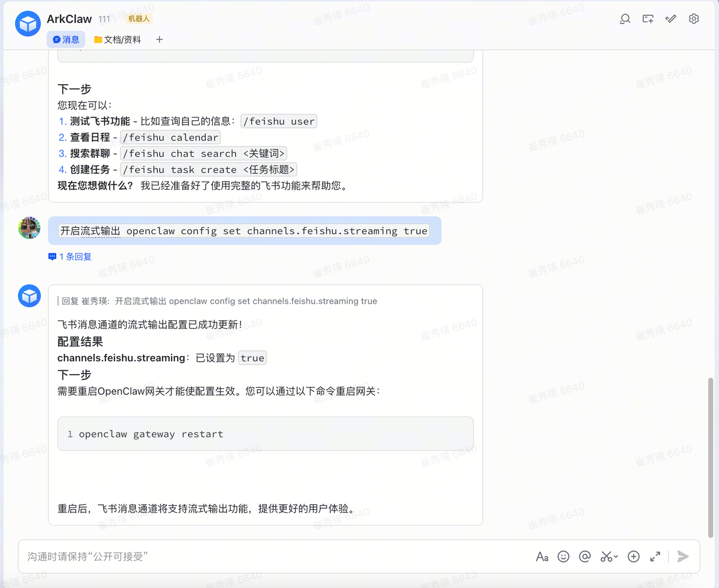The height and width of the screenshot is (588, 719).
Task: Switch to the 文档/资料 tab
Action: coord(117,39)
